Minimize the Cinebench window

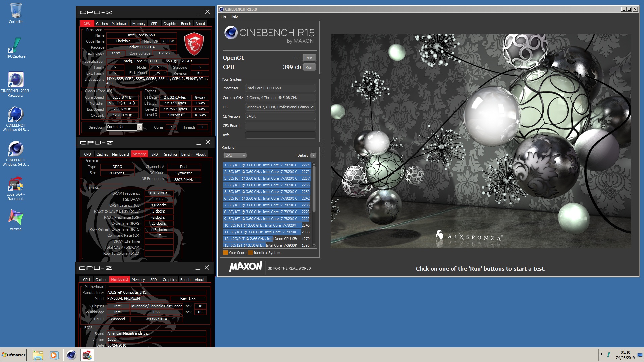point(623,9)
